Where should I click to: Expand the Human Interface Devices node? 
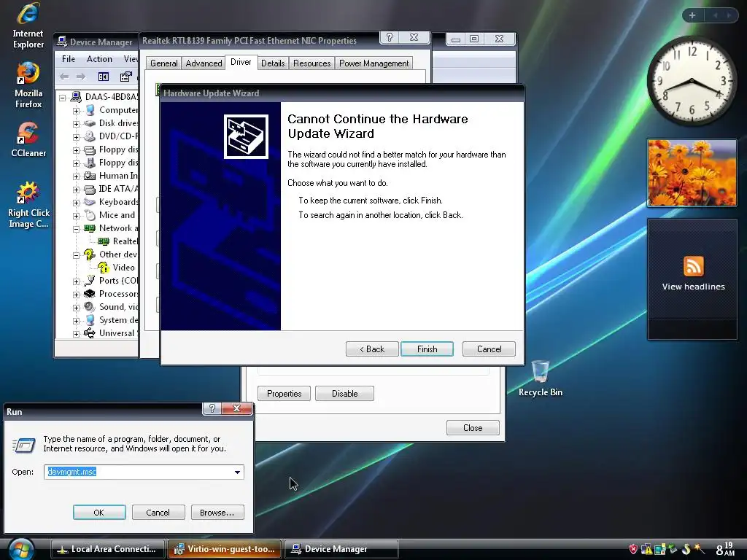[x=76, y=176]
